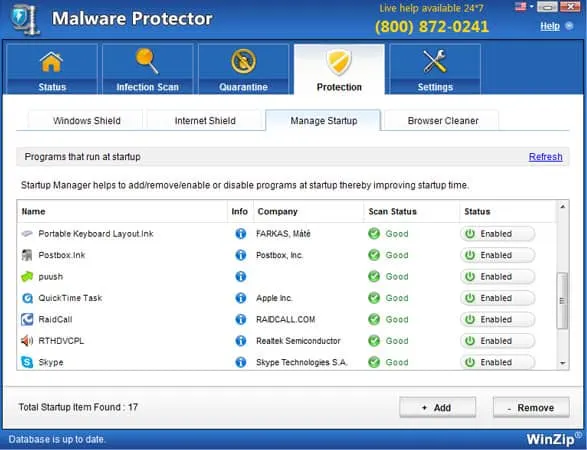Disable Skype at startup
This screenshot has width=587, height=450.
tap(498, 362)
